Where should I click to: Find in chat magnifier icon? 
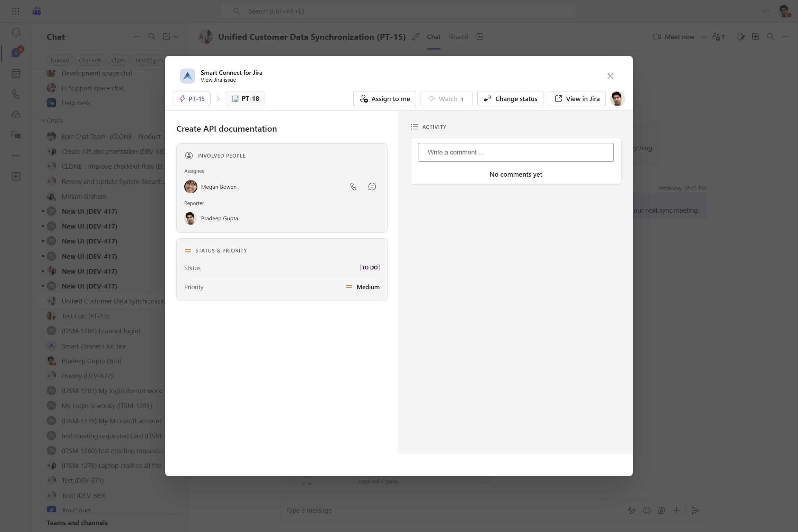point(770,37)
